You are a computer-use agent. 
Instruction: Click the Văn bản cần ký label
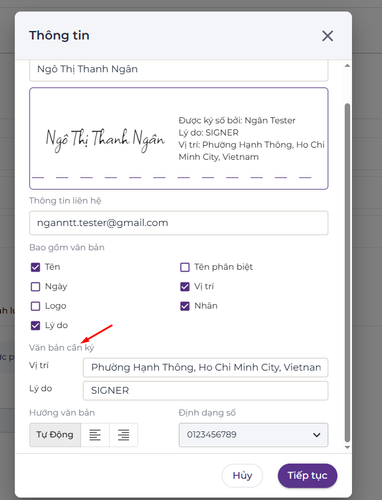pos(62,348)
